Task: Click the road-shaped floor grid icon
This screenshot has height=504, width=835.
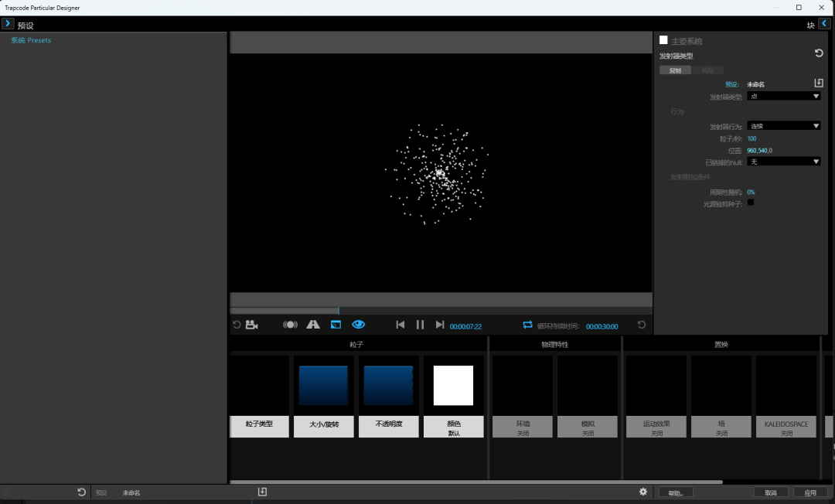Action: coord(313,325)
